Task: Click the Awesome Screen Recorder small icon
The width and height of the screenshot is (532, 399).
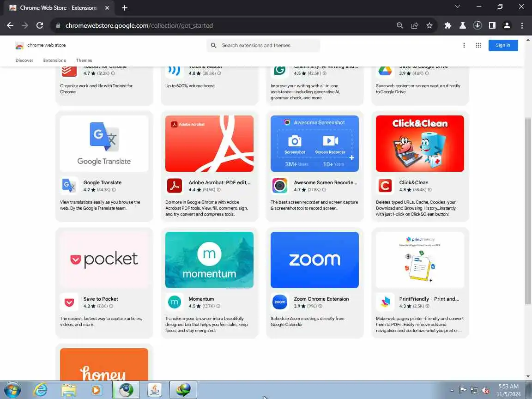Action: click(x=280, y=186)
